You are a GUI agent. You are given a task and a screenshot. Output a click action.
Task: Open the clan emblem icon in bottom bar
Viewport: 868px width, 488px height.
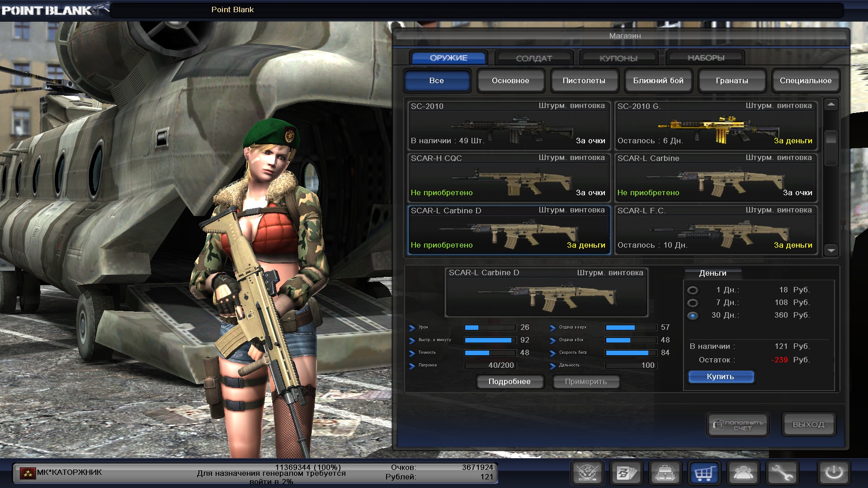[x=587, y=473]
